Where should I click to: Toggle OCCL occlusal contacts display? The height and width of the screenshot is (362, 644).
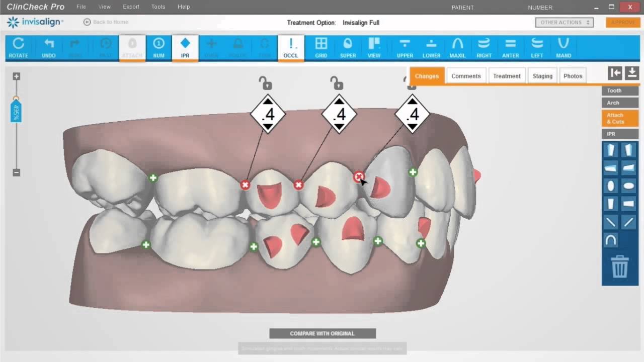coord(290,48)
